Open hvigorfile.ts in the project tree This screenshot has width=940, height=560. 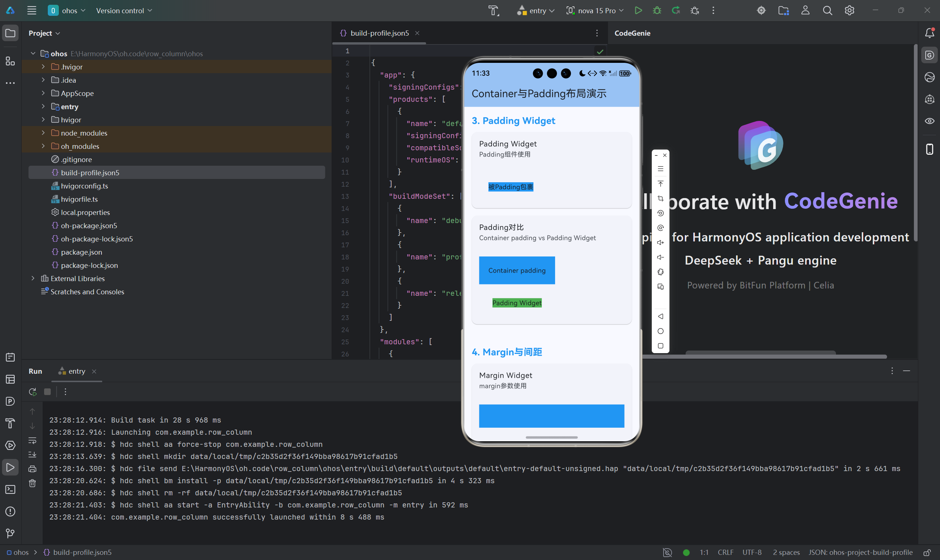[x=79, y=199]
